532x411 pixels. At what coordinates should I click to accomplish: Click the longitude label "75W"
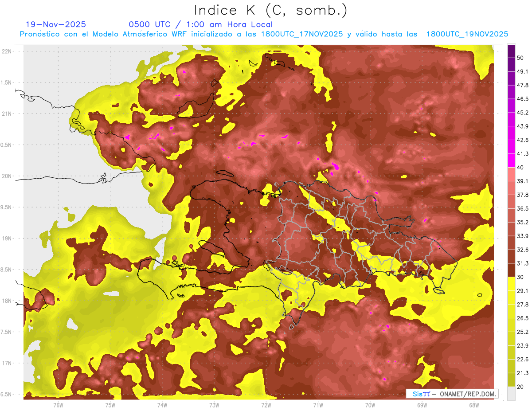coord(110,405)
